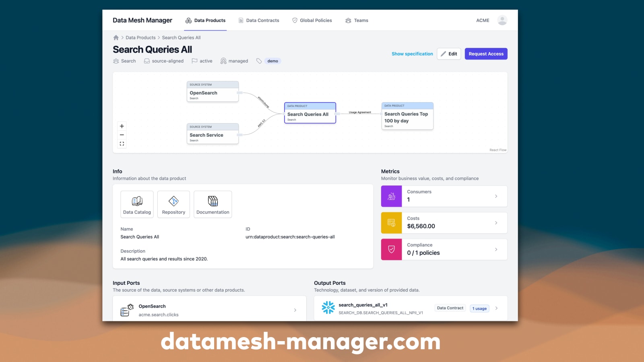Switch to the Data Contracts tab

pos(259,21)
